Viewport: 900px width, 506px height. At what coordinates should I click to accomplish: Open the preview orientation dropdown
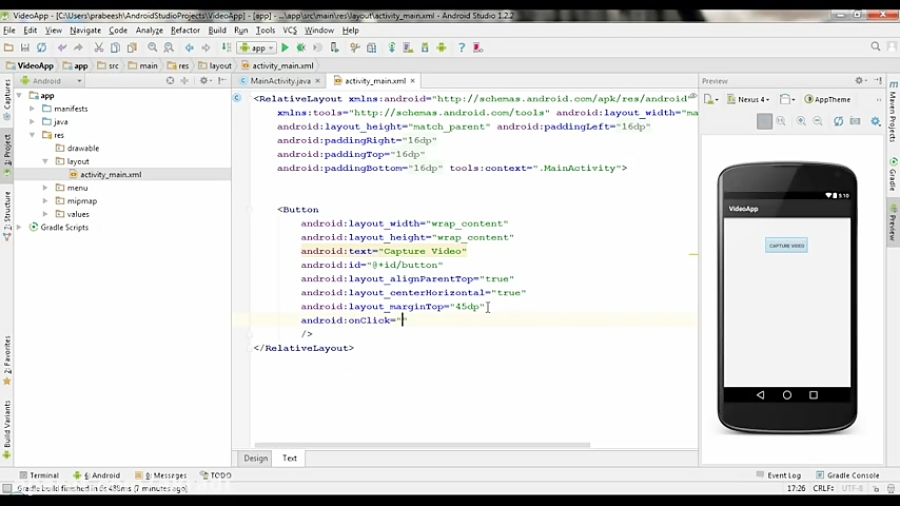click(787, 99)
